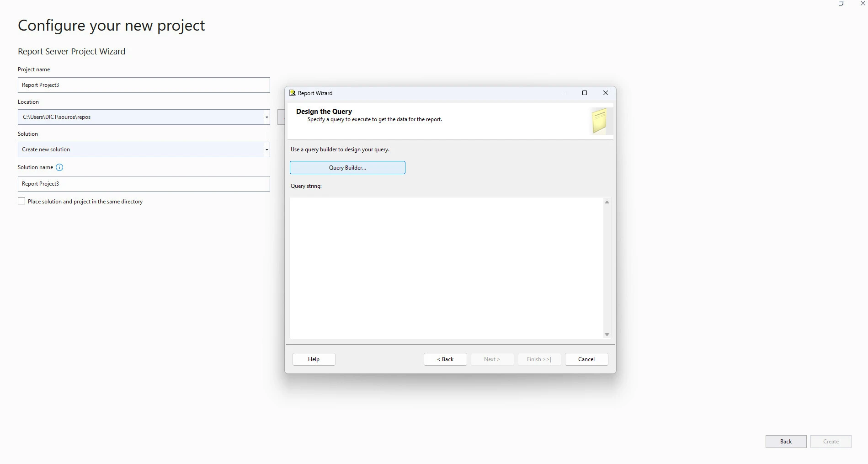Click the info icon beside Solution name
868x464 pixels.
tap(59, 167)
